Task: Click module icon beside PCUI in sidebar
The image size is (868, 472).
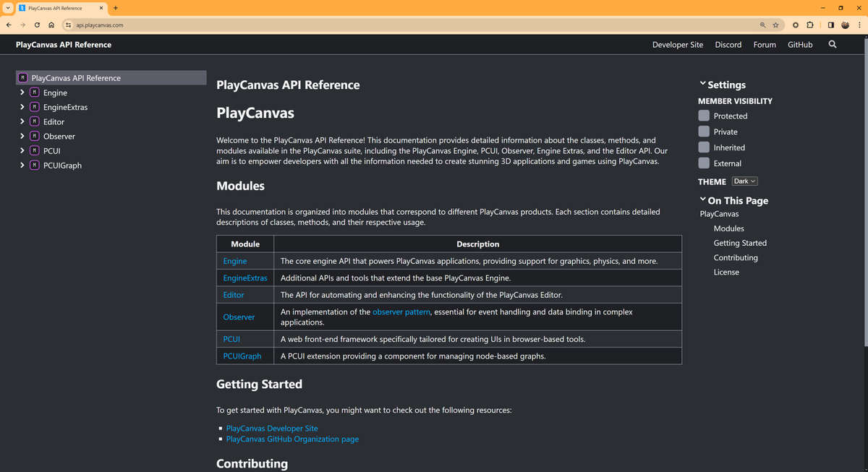Action: click(x=35, y=150)
